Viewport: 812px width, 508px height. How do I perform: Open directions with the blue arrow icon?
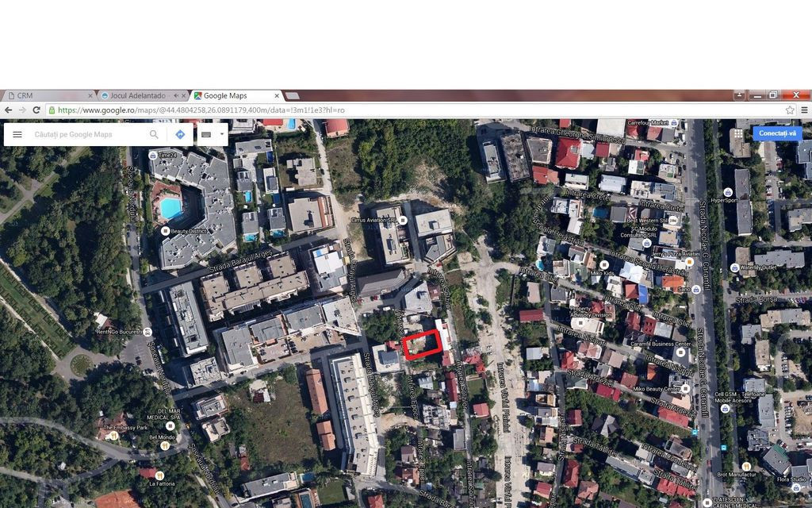click(x=180, y=134)
